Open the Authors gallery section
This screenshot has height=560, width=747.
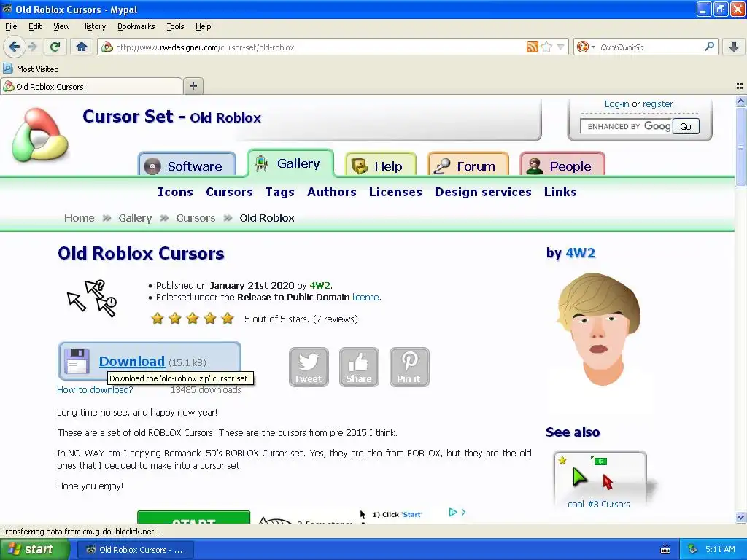tap(332, 192)
